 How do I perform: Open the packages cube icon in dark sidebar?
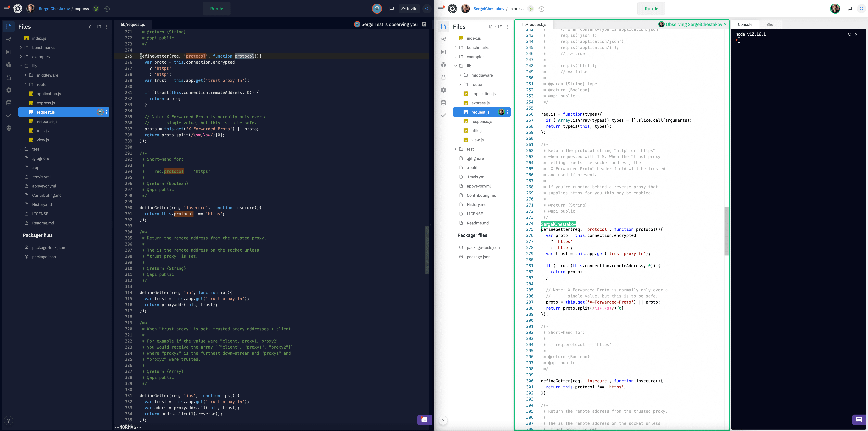tap(9, 65)
